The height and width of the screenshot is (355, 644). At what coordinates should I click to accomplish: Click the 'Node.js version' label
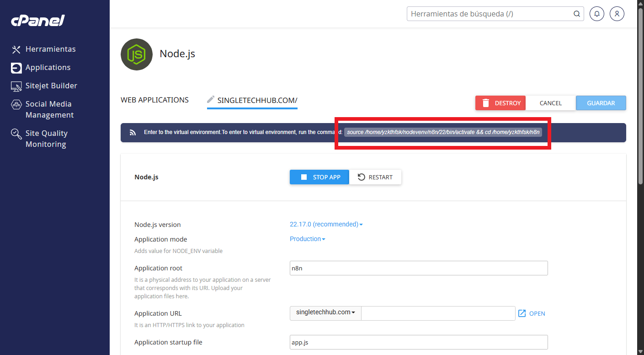(x=158, y=225)
